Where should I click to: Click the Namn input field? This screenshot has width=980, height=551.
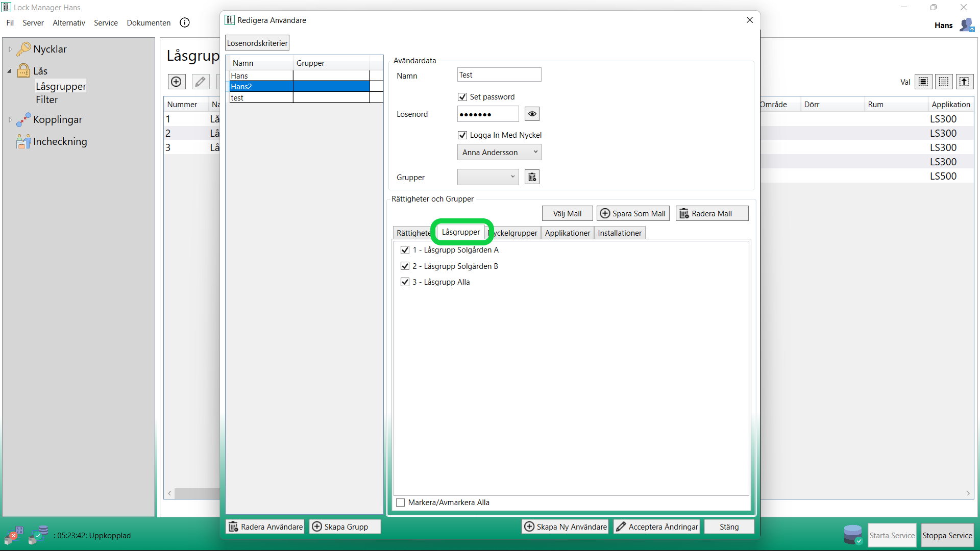(x=499, y=74)
